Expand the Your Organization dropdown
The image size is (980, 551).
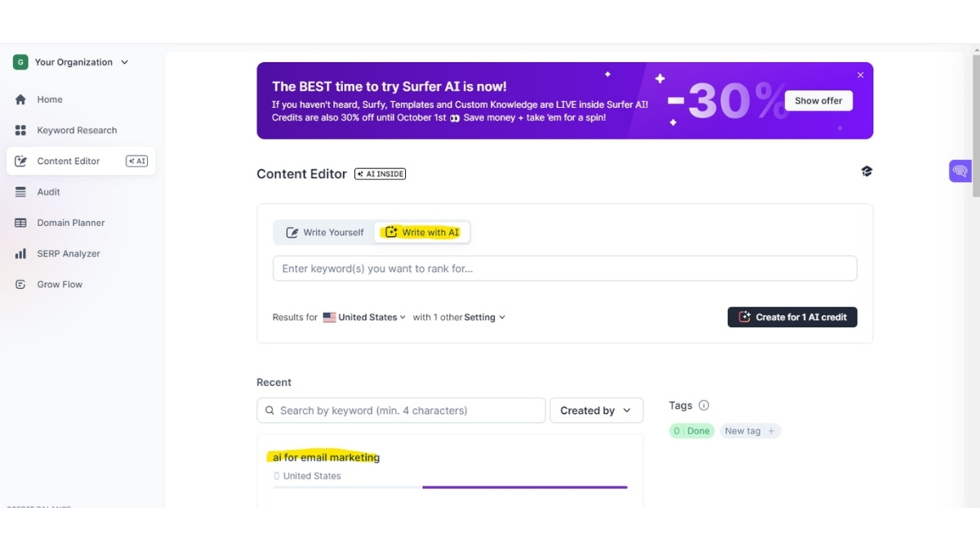pos(73,61)
